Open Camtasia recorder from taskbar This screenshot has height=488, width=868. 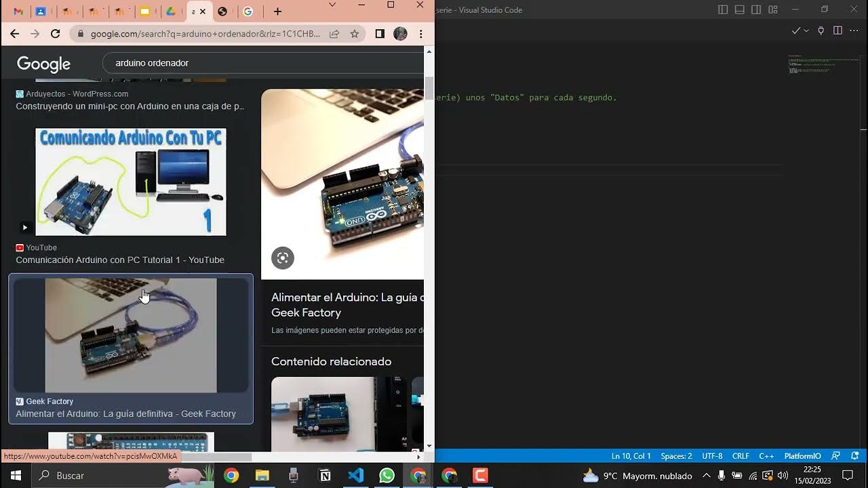480,476
